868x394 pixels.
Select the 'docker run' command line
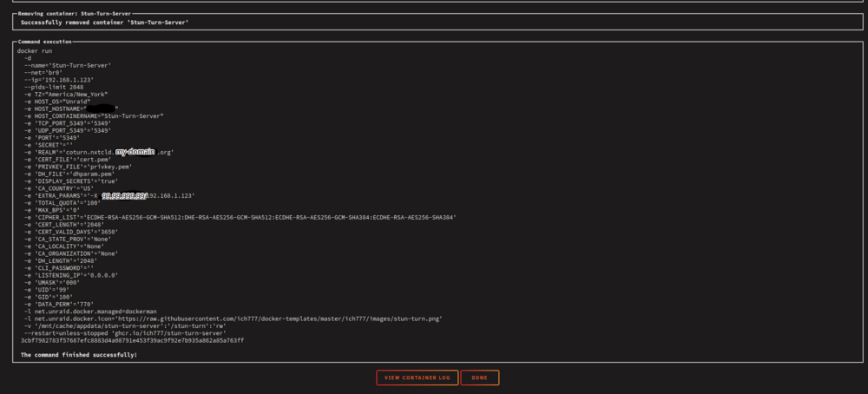pyautogui.click(x=35, y=50)
